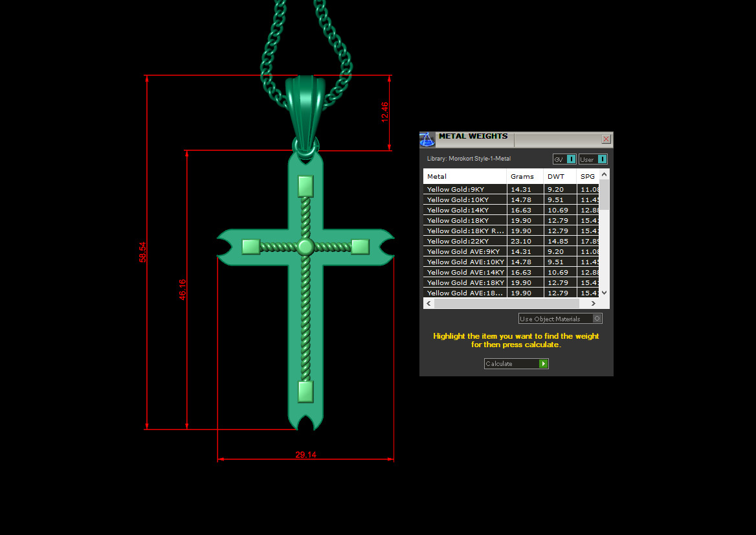Select the Yellow Gold AVE:10KY row
Image resolution: width=756 pixels, height=535 pixels.
click(511, 262)
